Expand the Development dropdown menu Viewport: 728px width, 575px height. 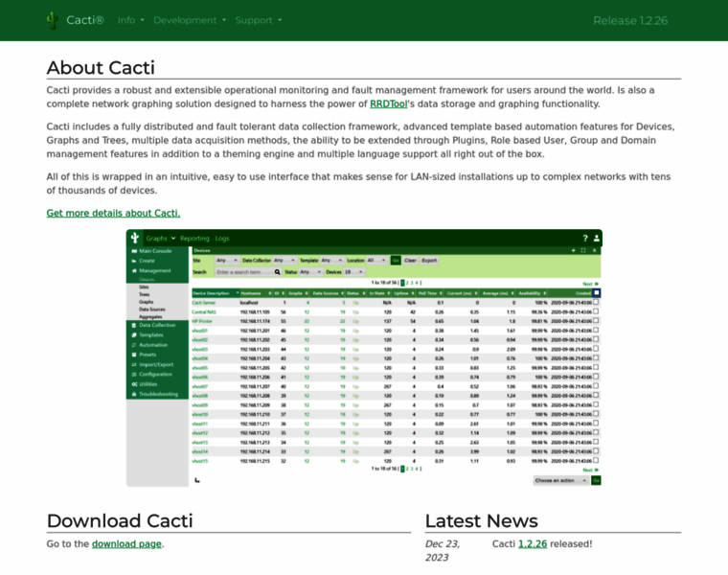coord(190,20)
